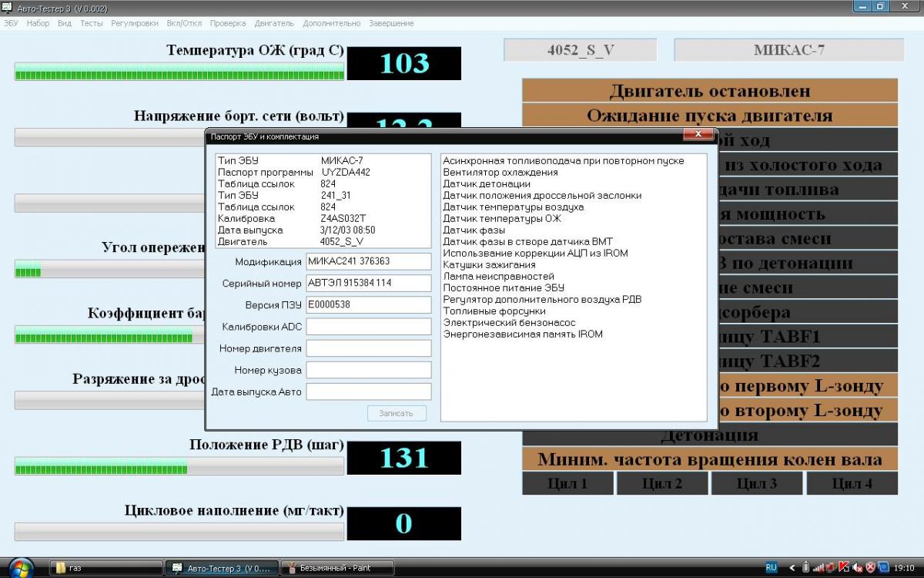The height and width of the screenshot is (578, 924).
Task: Click the Модификация input field
Action: [x=369, y=261]
